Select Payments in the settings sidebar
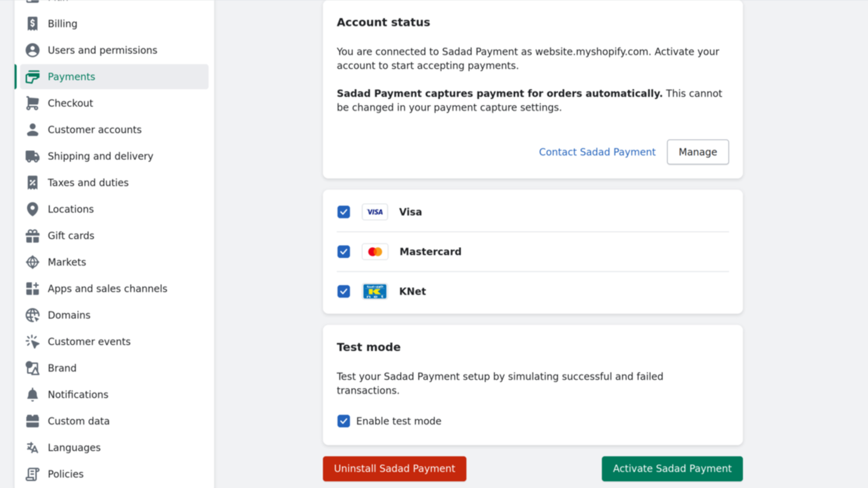The image size is (868, 488). click(114, 76)
